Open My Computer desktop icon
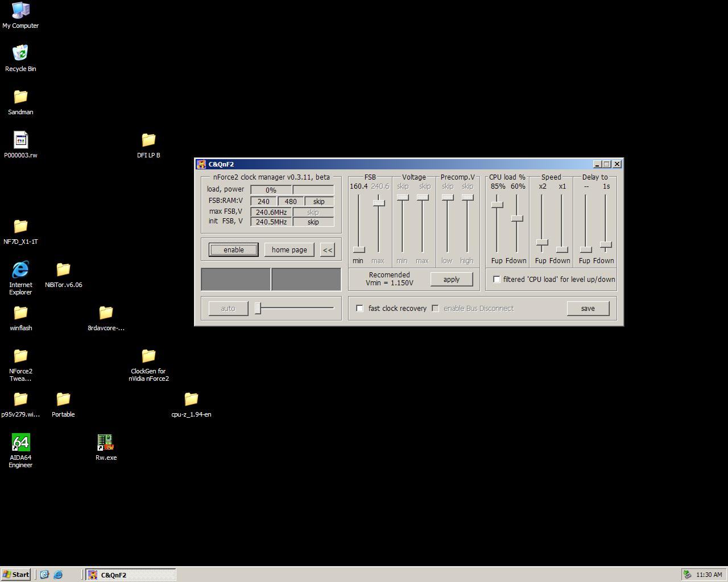 point(20,15)
